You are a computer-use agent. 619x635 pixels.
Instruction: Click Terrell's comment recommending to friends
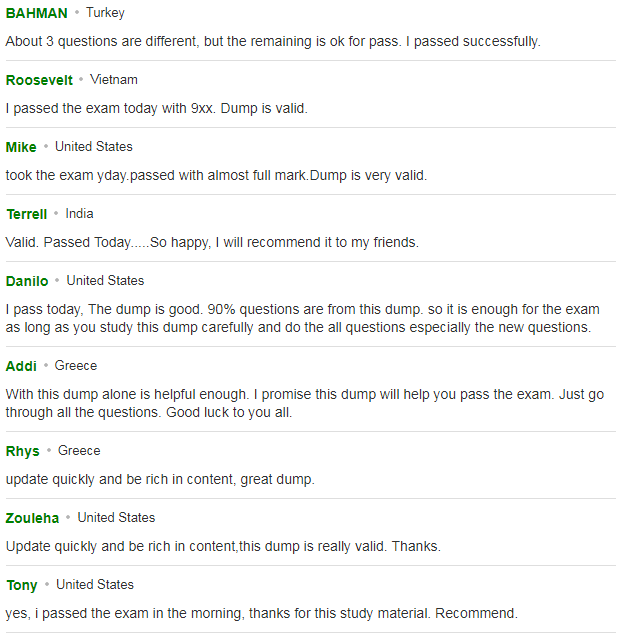[x=212, y=242]
